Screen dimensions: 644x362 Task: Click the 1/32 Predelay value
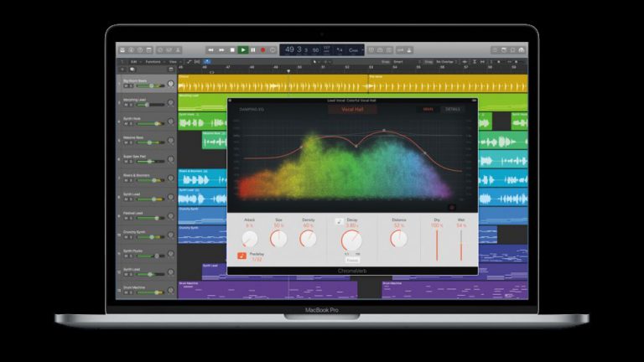257,260
